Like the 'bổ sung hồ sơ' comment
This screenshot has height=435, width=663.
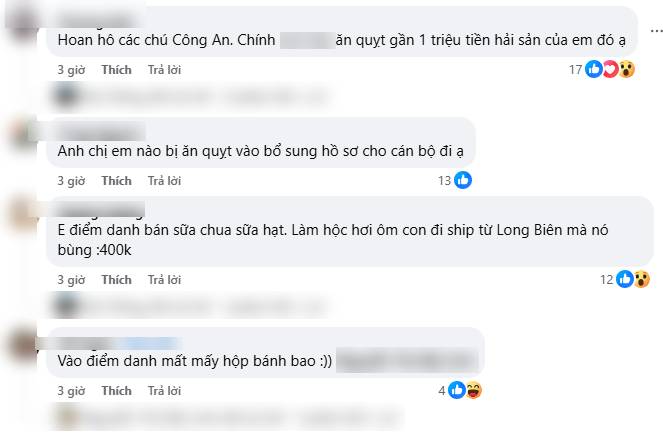click(x=116, y=181)
